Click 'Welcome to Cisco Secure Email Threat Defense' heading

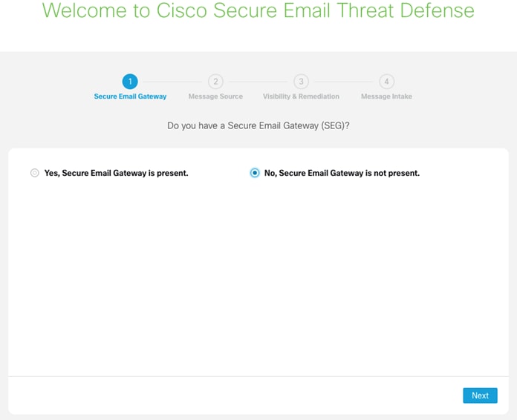[258, 10]
